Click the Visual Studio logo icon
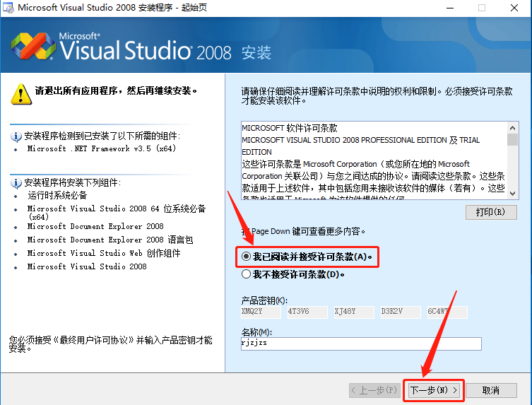This screenshot has height=405, width=532. (x=33, y=47)
